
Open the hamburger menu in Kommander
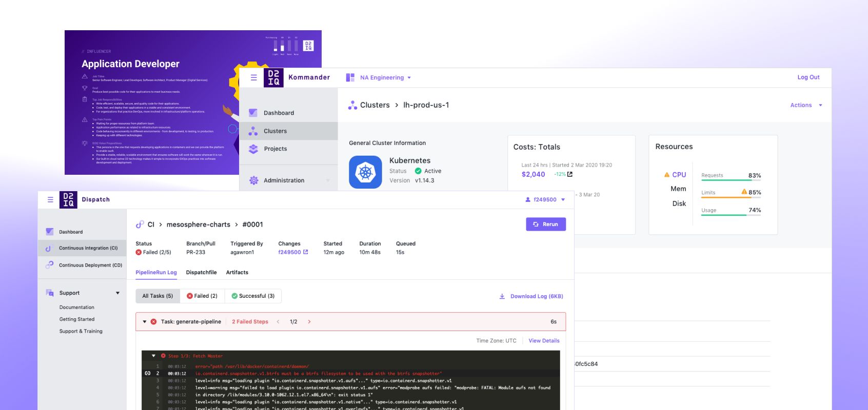(253, 78)
